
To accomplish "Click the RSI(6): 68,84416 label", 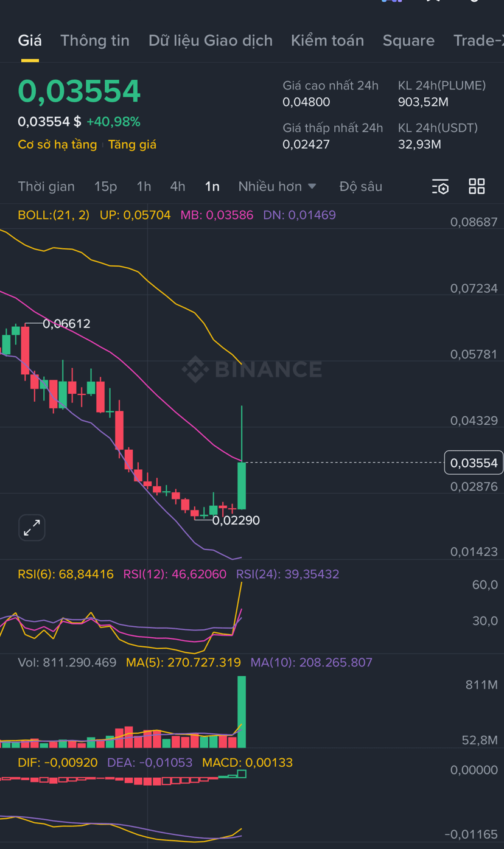I will 66,574.
